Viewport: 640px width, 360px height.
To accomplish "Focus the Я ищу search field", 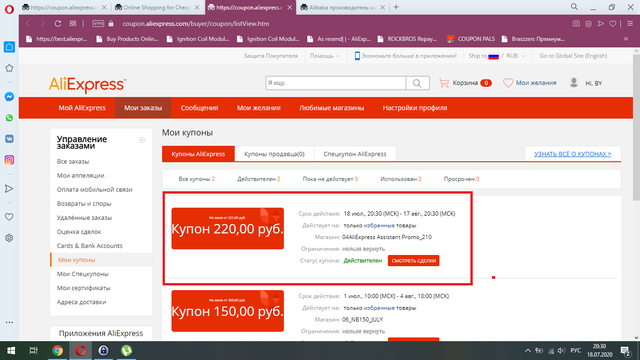I will (x=336, y=83).
